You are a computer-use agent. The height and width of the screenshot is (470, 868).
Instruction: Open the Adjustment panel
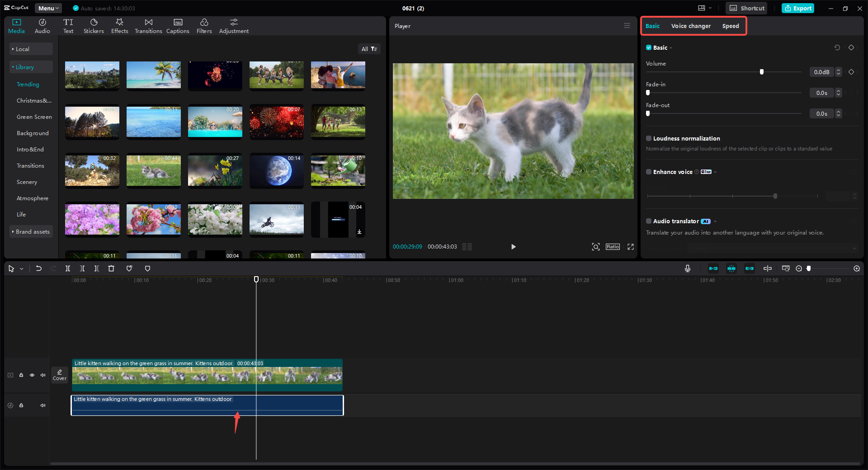point(234,26)
